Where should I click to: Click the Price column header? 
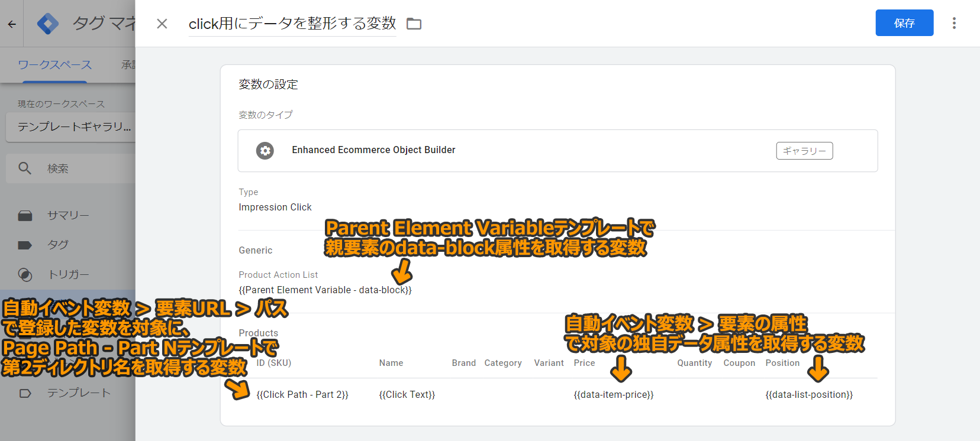[585, 363]
